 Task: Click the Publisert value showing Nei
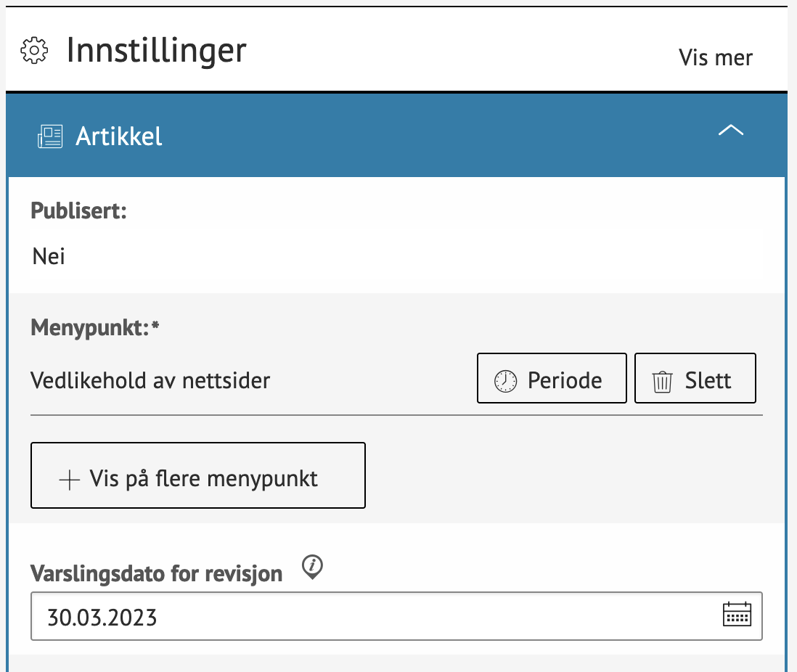pos(49,255)
